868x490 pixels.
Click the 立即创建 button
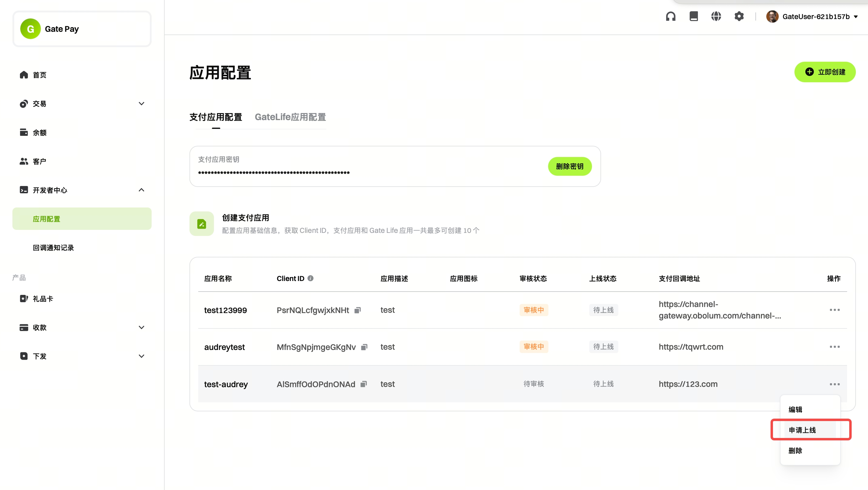coord(825,72)
